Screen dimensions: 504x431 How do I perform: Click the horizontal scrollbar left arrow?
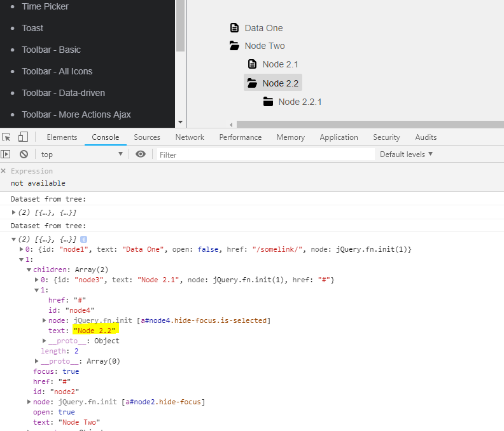[x=231, y=125]
